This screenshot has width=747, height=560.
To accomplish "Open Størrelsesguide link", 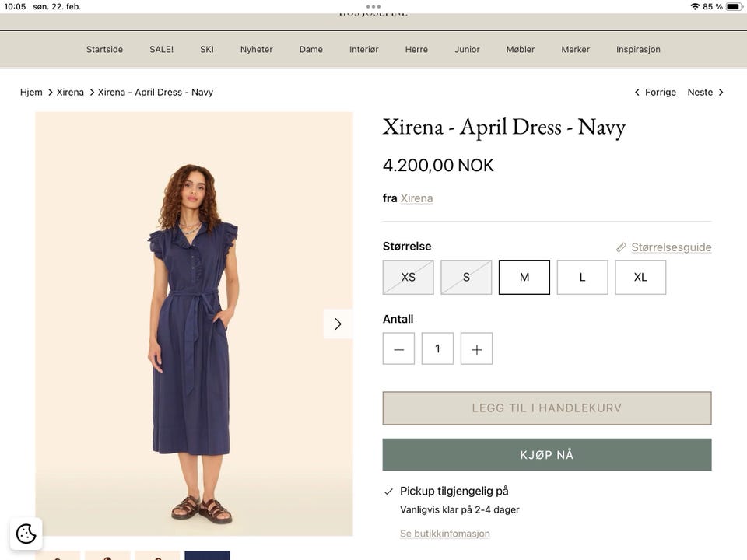I will (672, 247).
